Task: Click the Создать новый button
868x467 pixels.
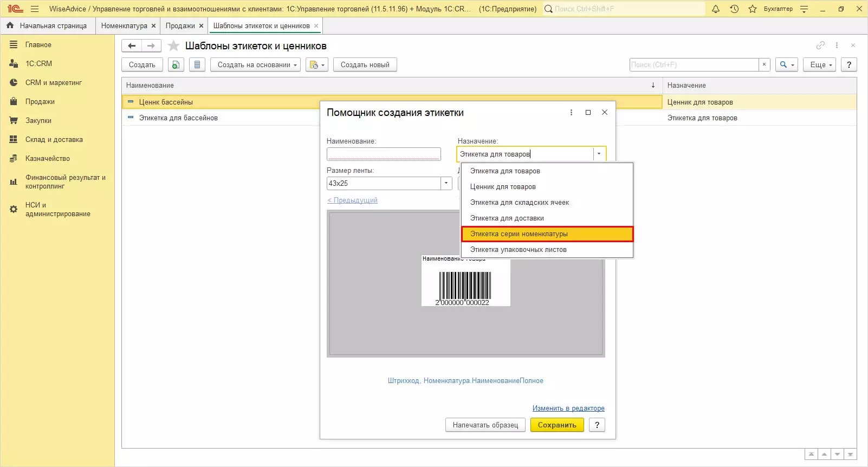Action: tap(365, 65)
